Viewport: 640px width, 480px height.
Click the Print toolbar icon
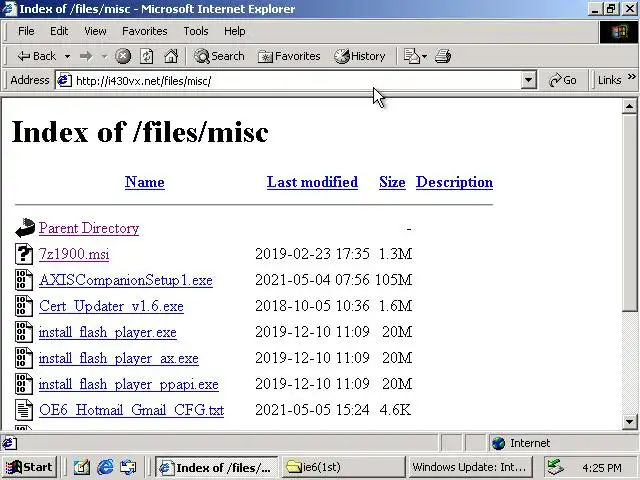tap(443, 56)
